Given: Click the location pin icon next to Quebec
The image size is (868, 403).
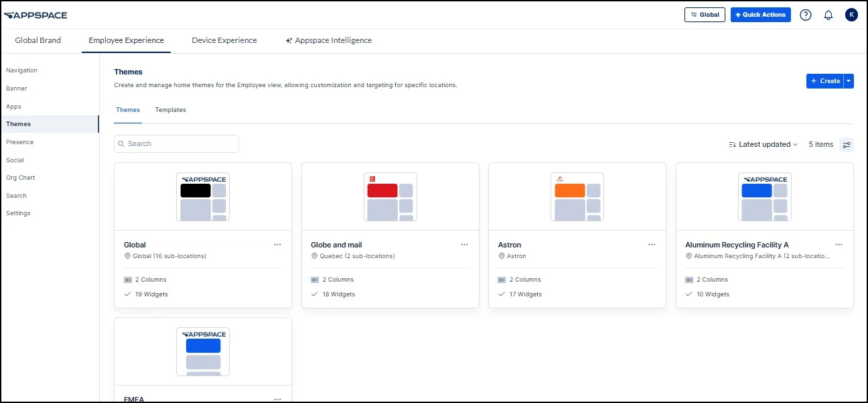Looking at the screenshot, I should pos(314,256).
